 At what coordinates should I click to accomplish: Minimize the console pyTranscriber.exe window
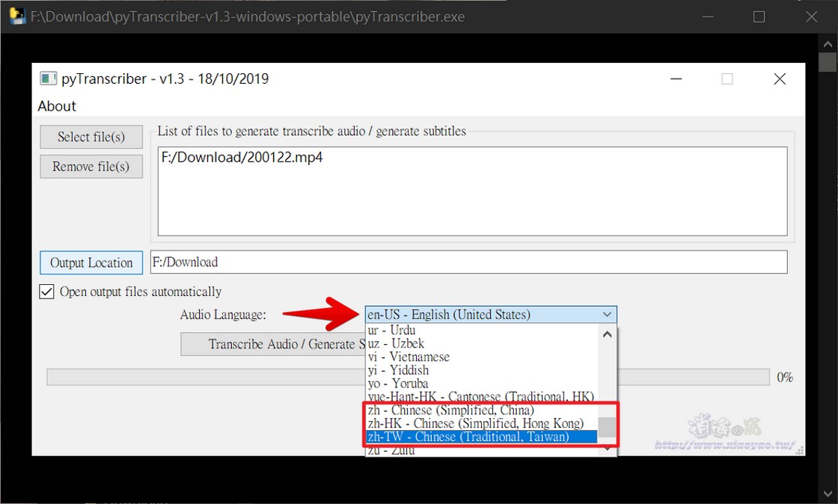coord(708,17)
